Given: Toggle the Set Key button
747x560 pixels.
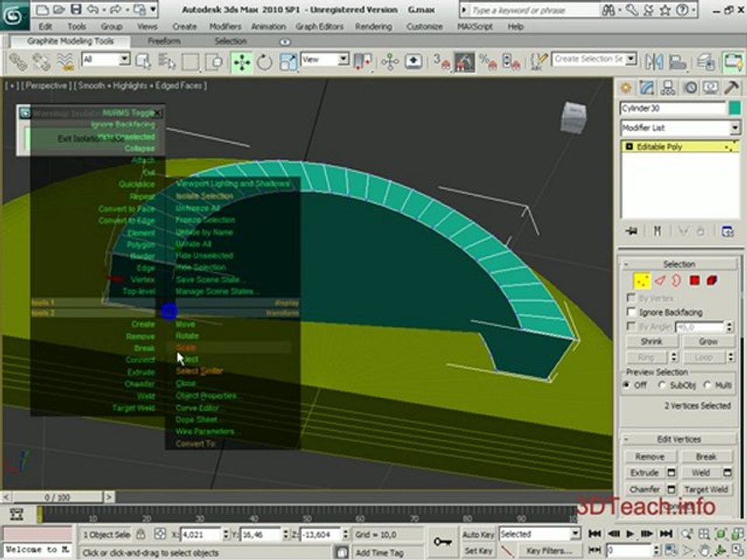Looking at the screenshot, I should point(479,551).
